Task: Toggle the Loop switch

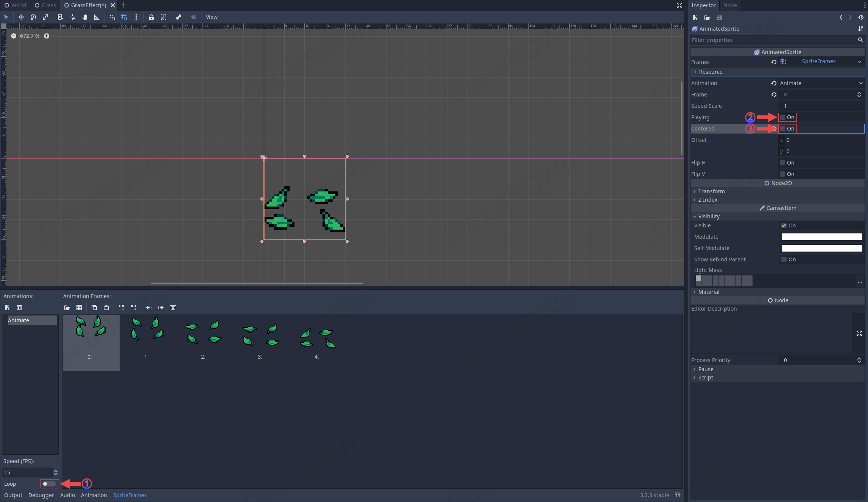Action: pyautogui.click(x=49, y=484)
